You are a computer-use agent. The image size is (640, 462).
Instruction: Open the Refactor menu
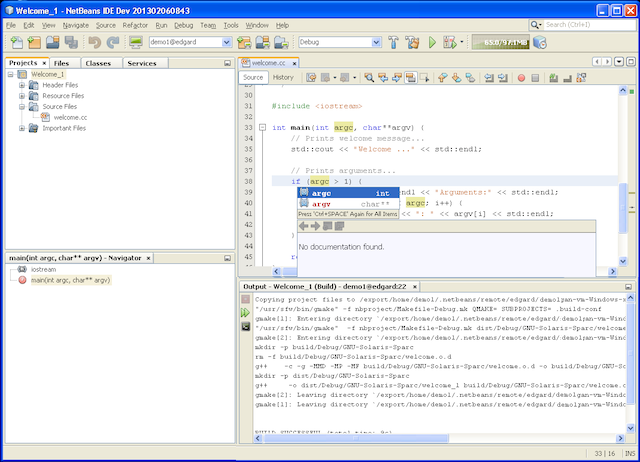[134, 23]
